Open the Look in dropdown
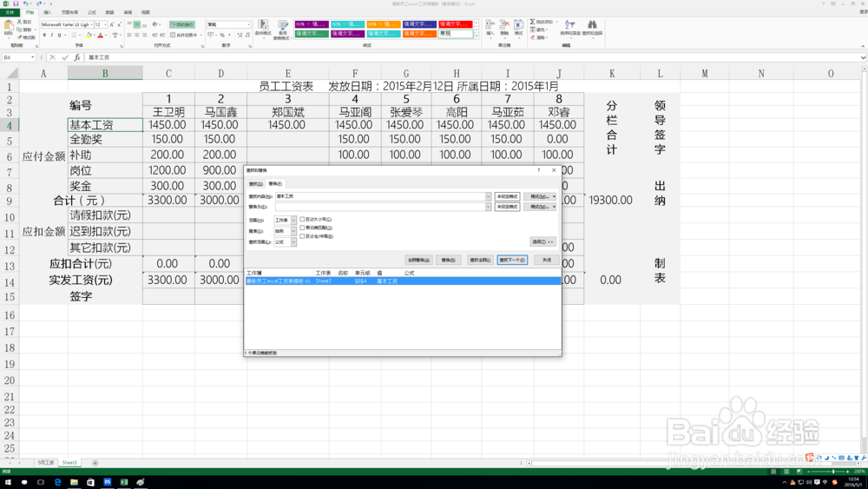This screenshot has width=868, height=489. pyautogui.click(x=293, y=242)
